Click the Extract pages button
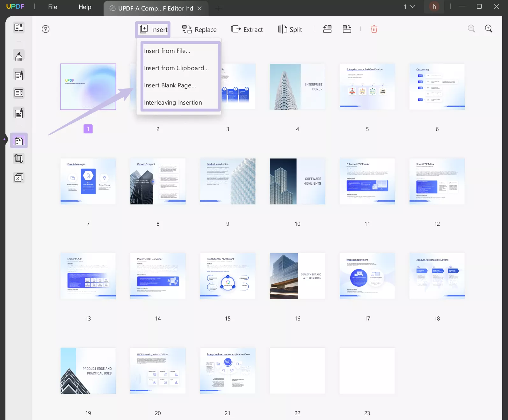Screen dimensions: 508x420 tap(247, 29)
